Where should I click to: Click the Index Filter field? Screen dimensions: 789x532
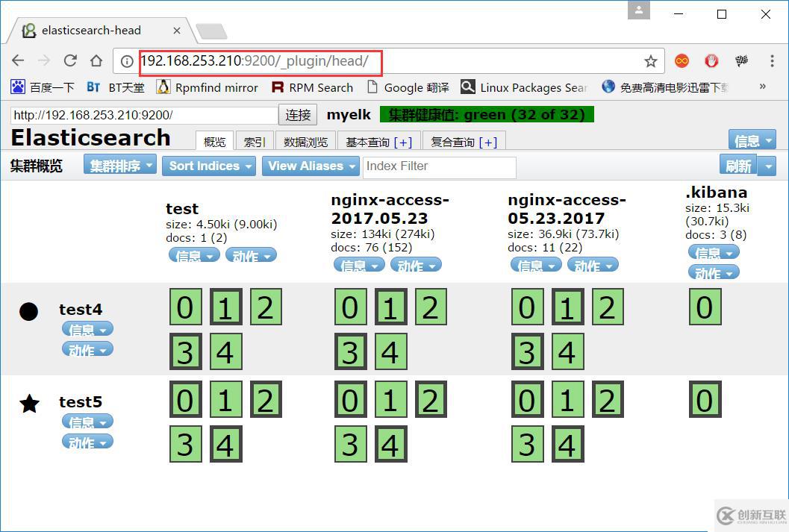439,167
